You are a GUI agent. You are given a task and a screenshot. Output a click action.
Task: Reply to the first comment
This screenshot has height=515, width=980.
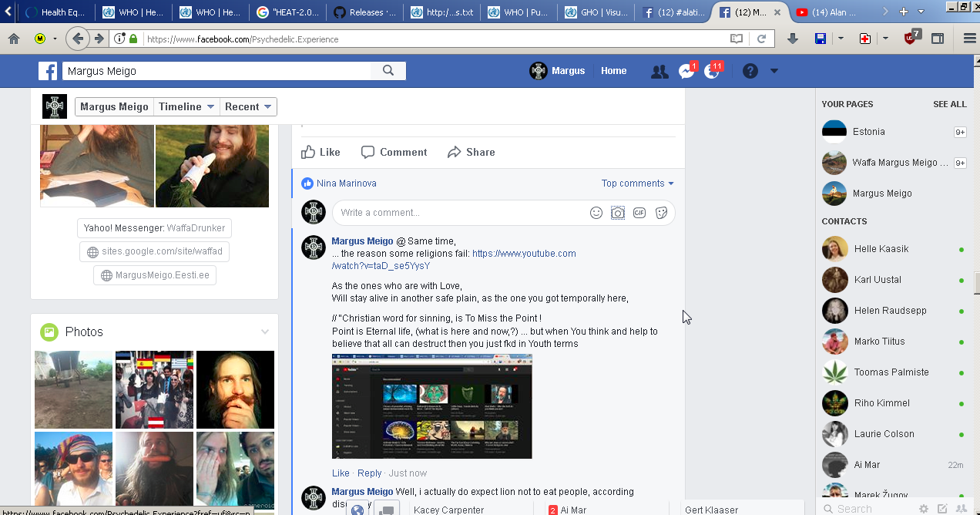(x=369, y=473)
